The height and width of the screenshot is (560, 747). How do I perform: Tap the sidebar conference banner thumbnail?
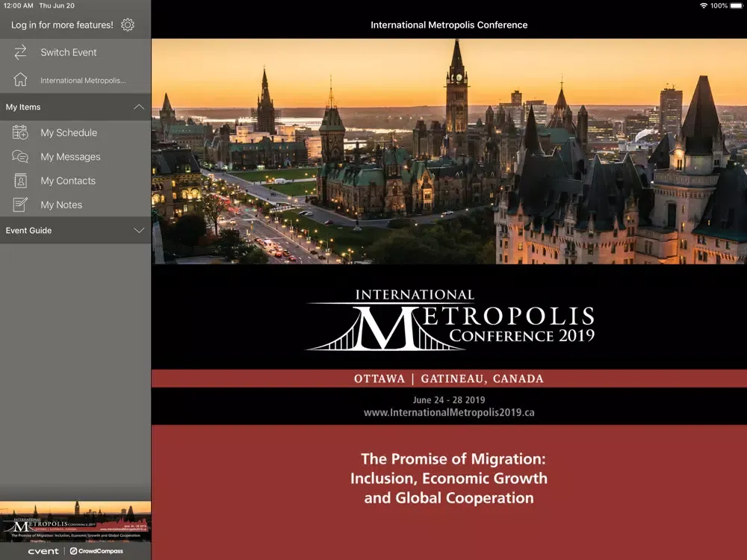coord(75,521)
